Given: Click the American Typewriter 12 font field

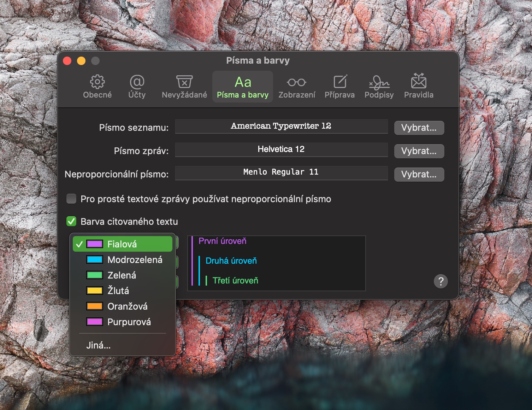Looking at the screenshot, I should click(x=281, y=126).
